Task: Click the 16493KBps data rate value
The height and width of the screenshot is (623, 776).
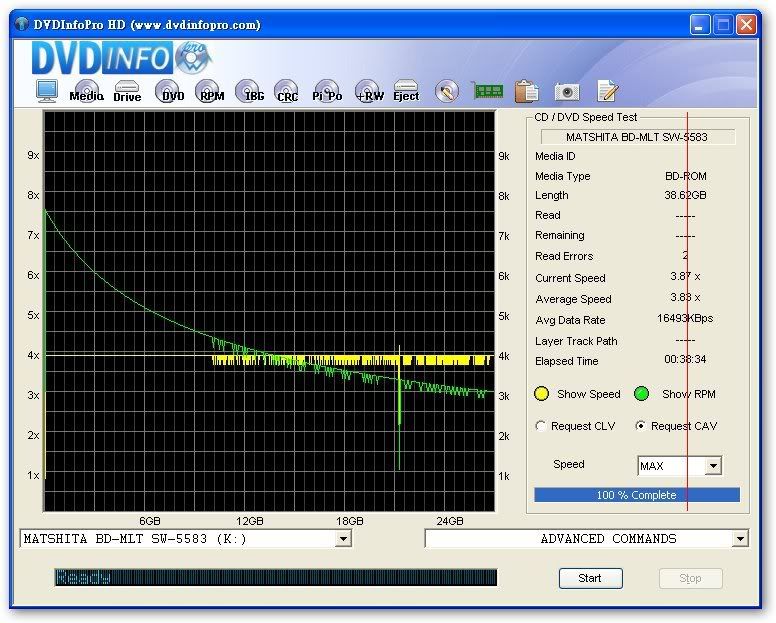Action: 685,319
